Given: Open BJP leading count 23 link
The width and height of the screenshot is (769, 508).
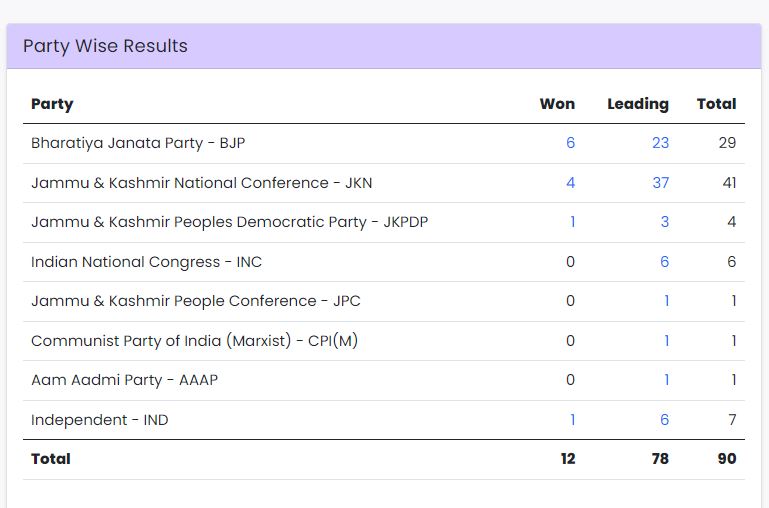Looking at the screenshot, I should pyautogui.click(x=660, y=143).
